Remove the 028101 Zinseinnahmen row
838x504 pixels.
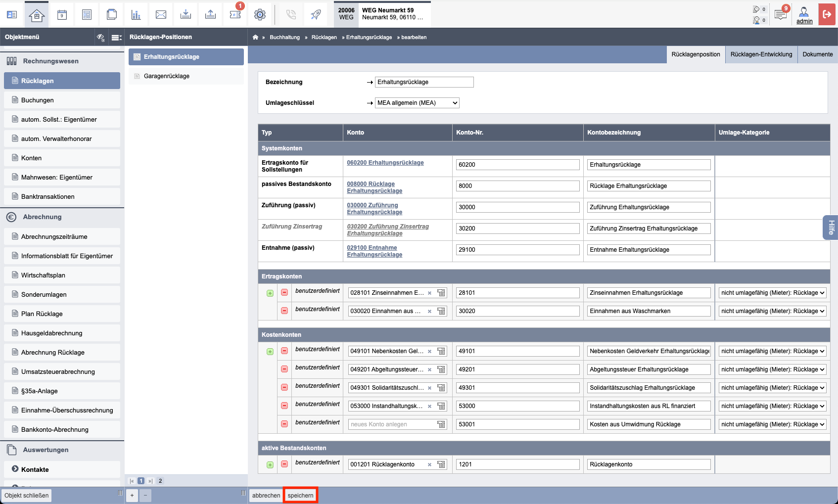(x=284, y=292)
